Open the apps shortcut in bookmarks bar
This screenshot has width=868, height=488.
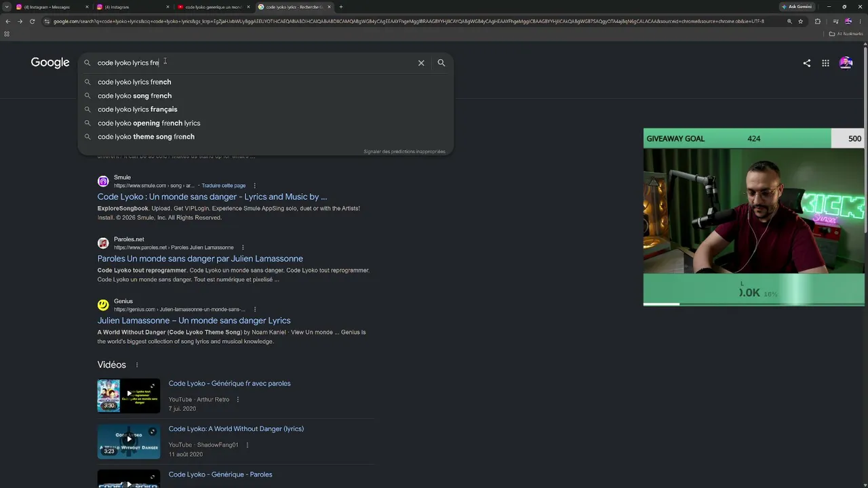tap(7, 33)
